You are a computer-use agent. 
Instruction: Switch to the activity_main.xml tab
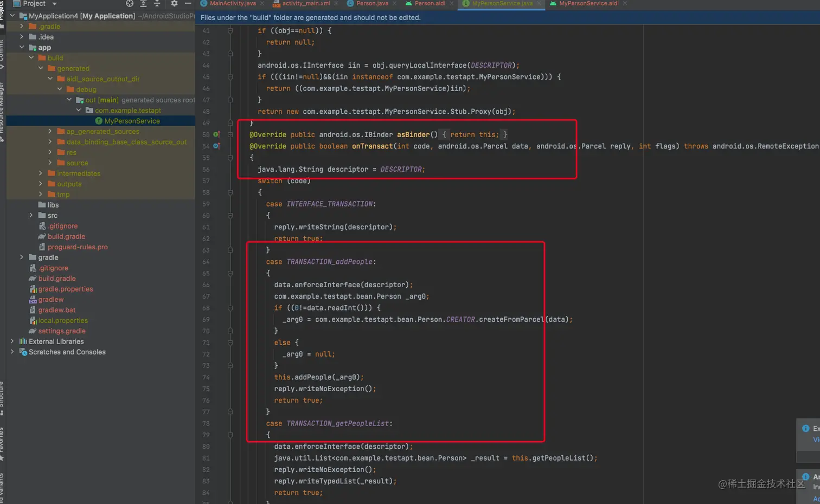306,3
